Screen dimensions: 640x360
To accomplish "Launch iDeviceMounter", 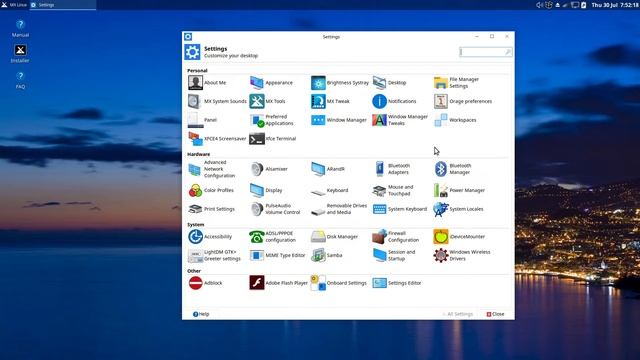I will point(459,237).
